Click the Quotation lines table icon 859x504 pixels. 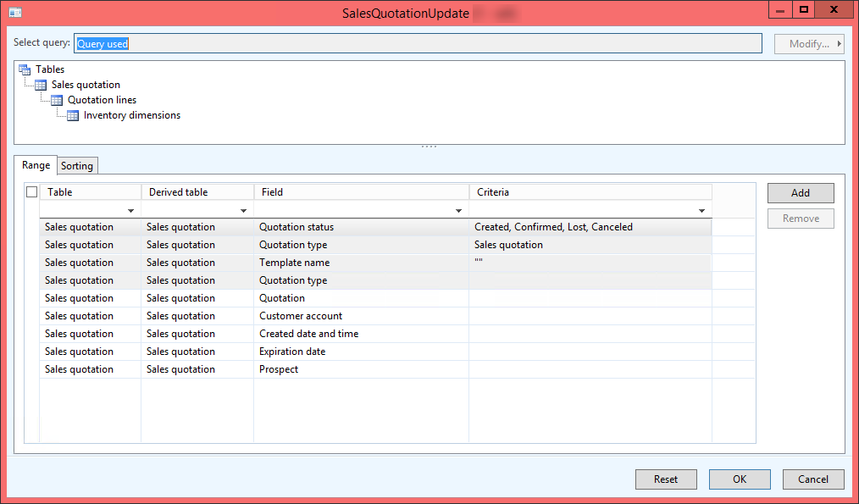point(57,100)
